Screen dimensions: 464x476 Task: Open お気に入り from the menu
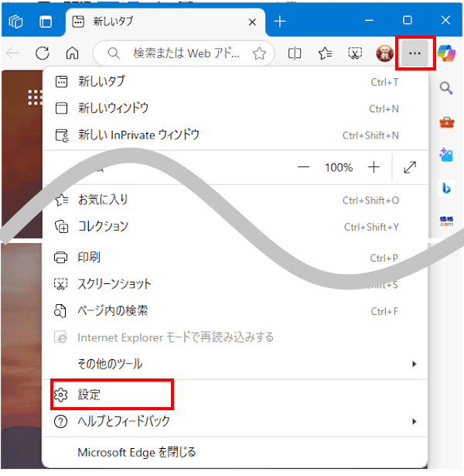pos(235,200)
